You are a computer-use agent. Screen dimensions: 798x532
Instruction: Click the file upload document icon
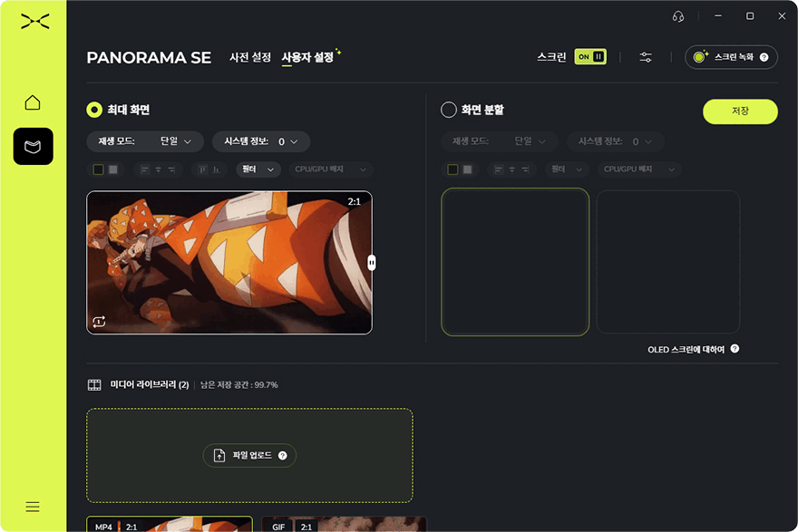coord(219,455)
